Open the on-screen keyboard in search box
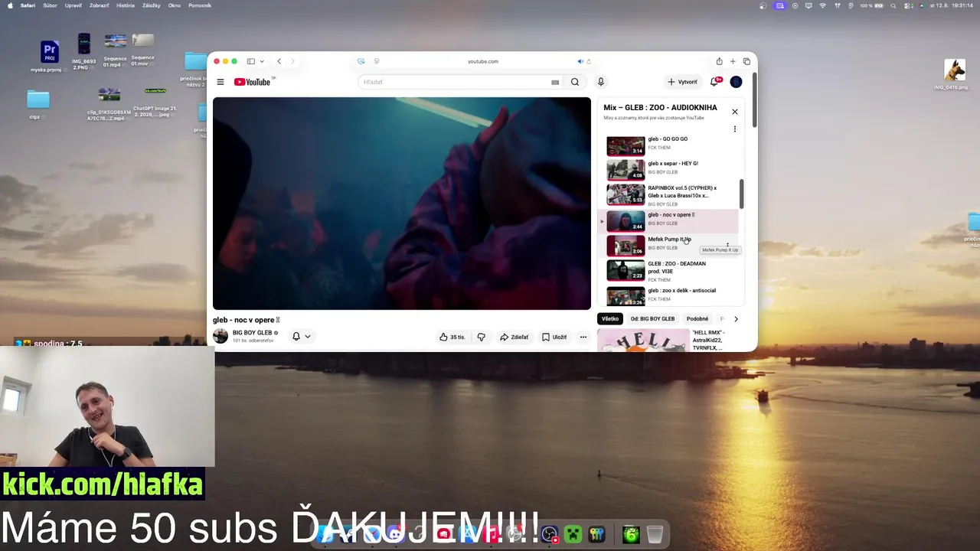Viewport: 980px width, 551px height. point(555,82)
